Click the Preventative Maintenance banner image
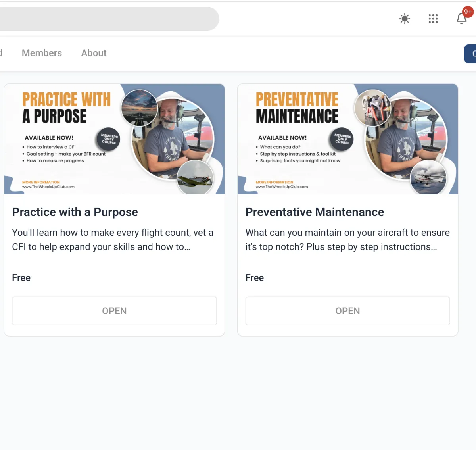This screenshot has width=476, height=450. click(347, 139)
